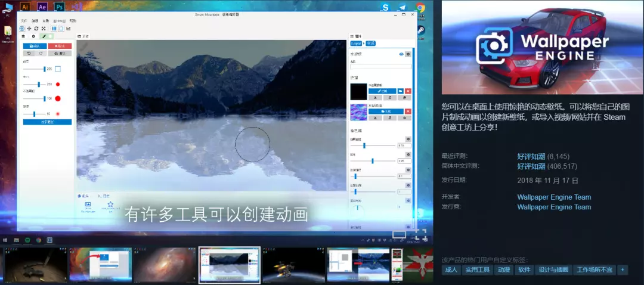
Task: Toggle the grid layout view button in toolbar
Action: (x=54, y=29)
